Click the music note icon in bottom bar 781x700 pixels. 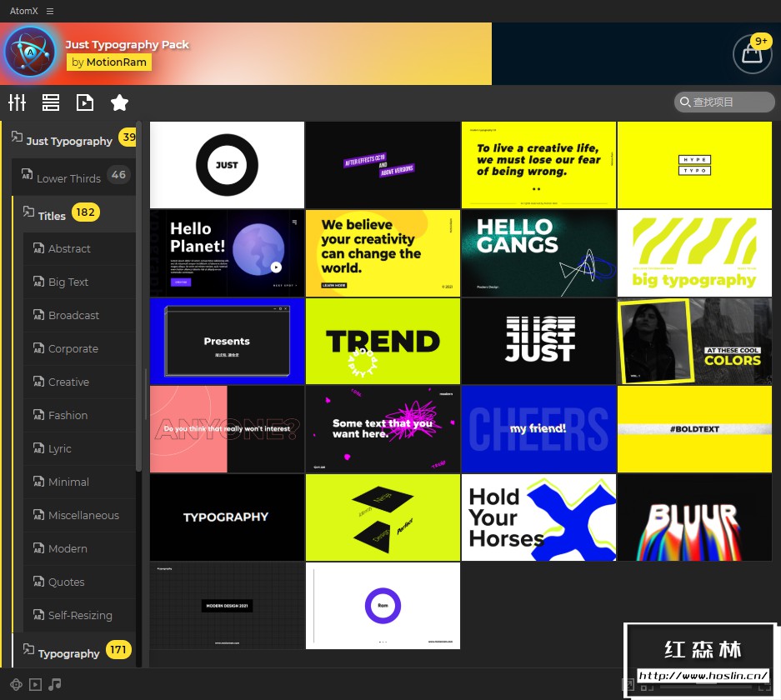click(55, 684)
